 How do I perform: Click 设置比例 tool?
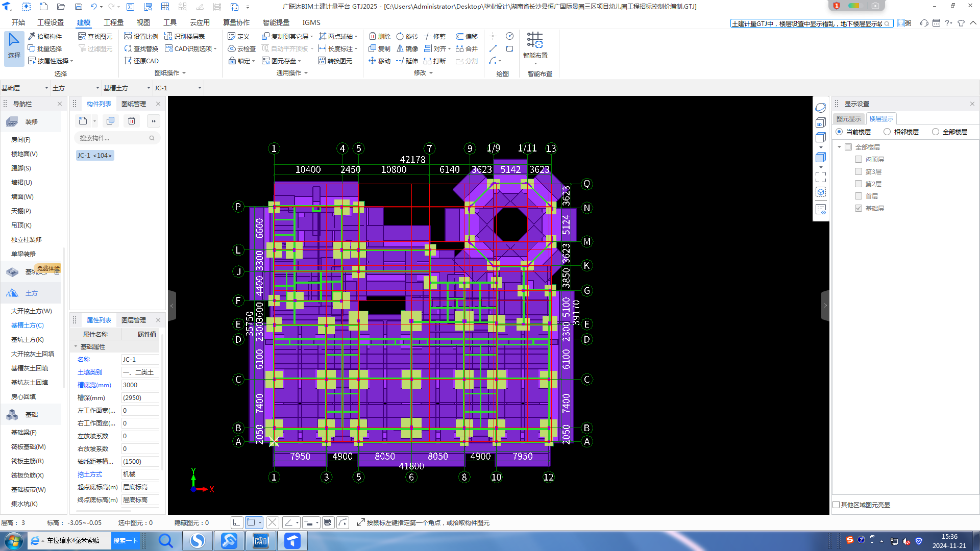click(x=141, y=36)
